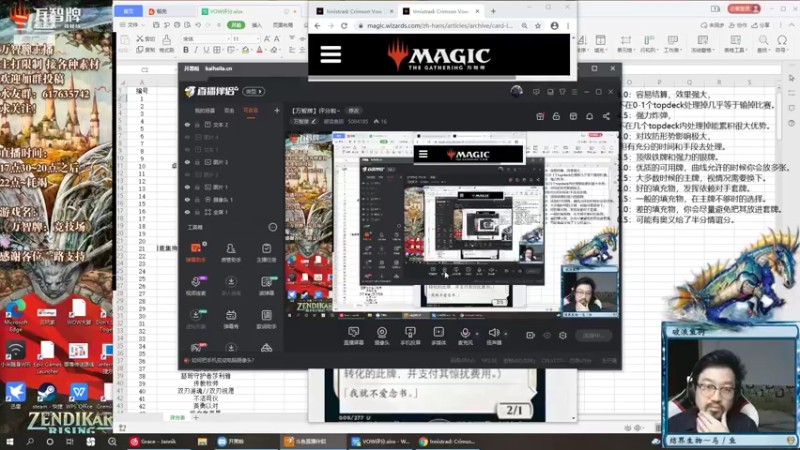Open Steam from the desktop
Screen dimensions: 800x450
tap(47, 396)
